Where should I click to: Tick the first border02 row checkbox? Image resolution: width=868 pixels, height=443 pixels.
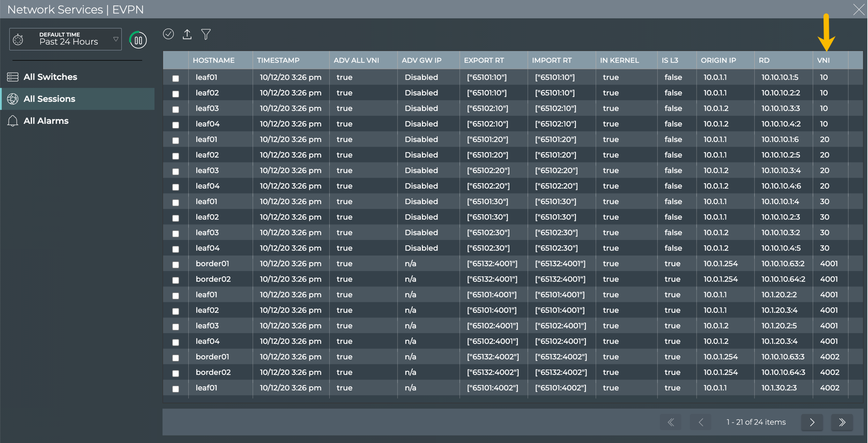pyautogui.click(x=176, y=280)
